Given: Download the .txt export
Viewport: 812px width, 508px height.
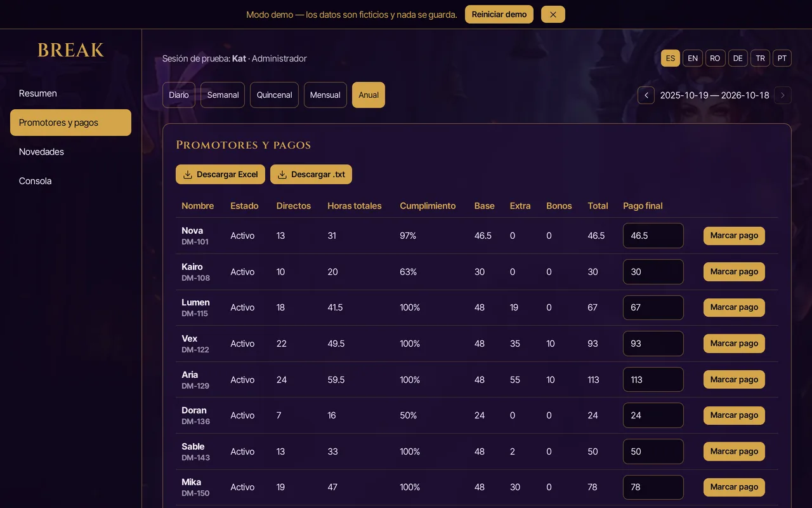Looking at the screenshot, I should click(x=311, y=175).
